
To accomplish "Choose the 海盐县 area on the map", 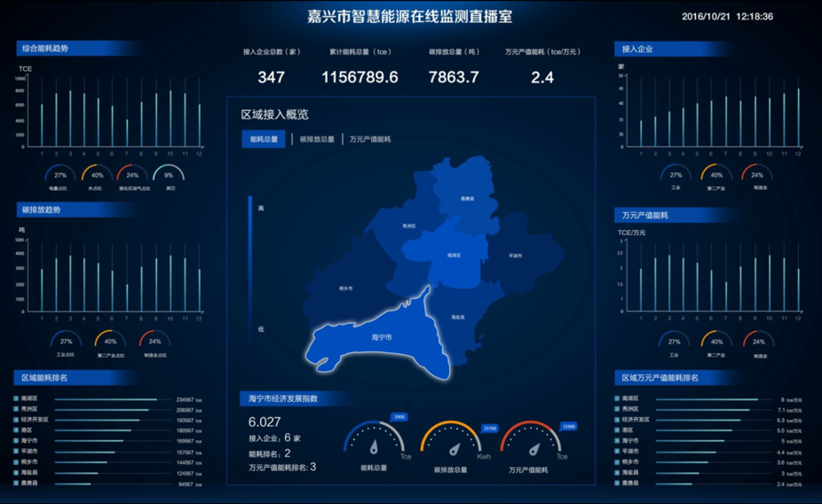I will (x=458, y=317).
